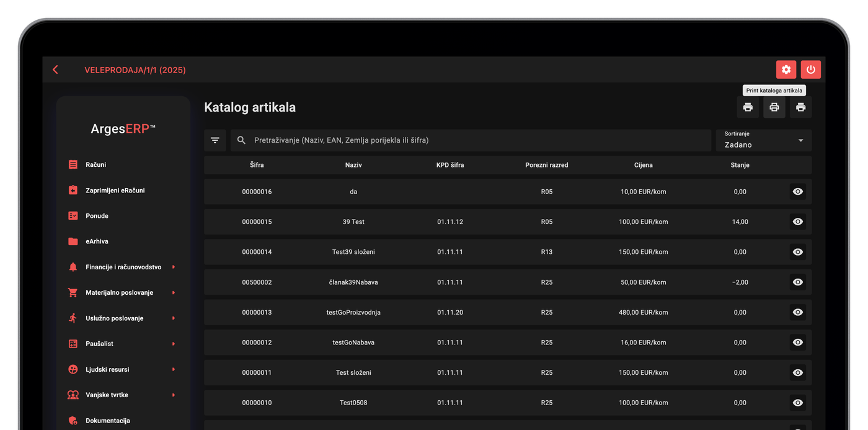Screen dimensions: 868x430
Task: Open eye icon for Test0508
Action: point(798,403)
